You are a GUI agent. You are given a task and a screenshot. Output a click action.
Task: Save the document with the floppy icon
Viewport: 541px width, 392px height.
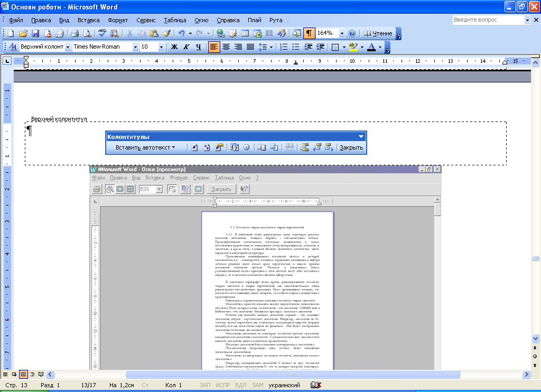pyautogui.click(x=35, y=33)
